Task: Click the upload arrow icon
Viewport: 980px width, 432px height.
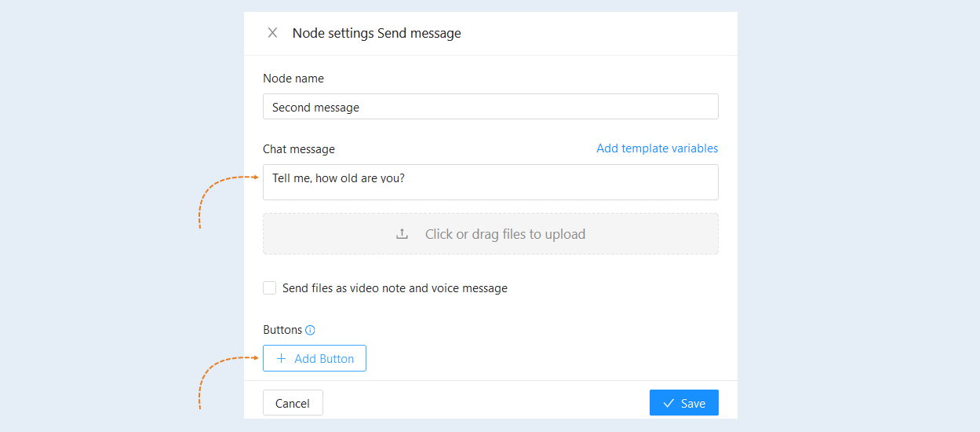Action: [x=402, y=234]
